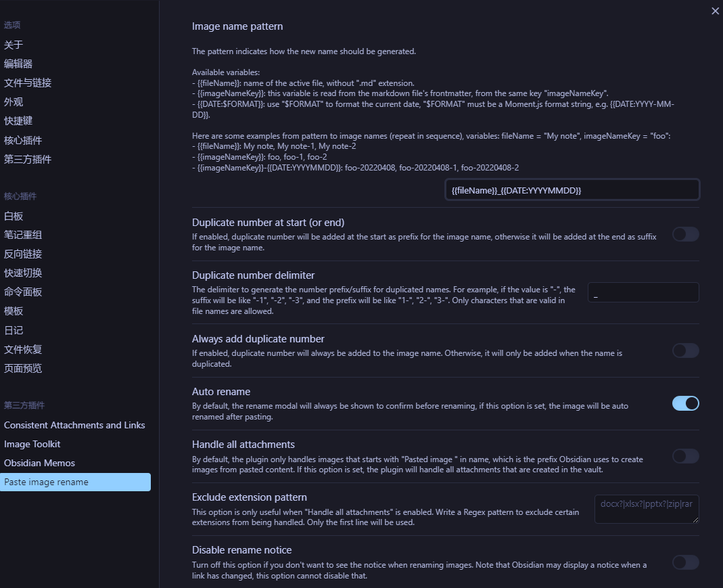Open 命令面板 plugin settings
Viewport: 723px width, 588px height.
click(x=23, y=292)
